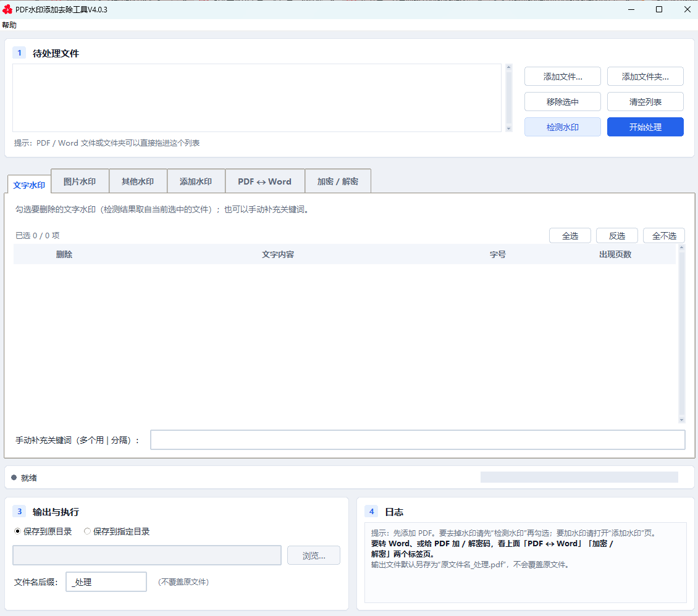Screen dimensions: 698x616
Task: Open the 其他水印 tab
Action: [138, 181]
